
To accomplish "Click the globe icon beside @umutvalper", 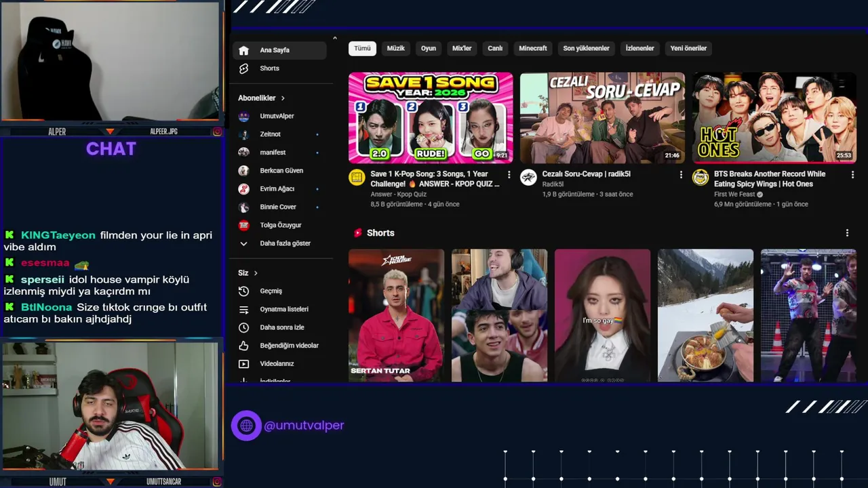I will [246, 426].
